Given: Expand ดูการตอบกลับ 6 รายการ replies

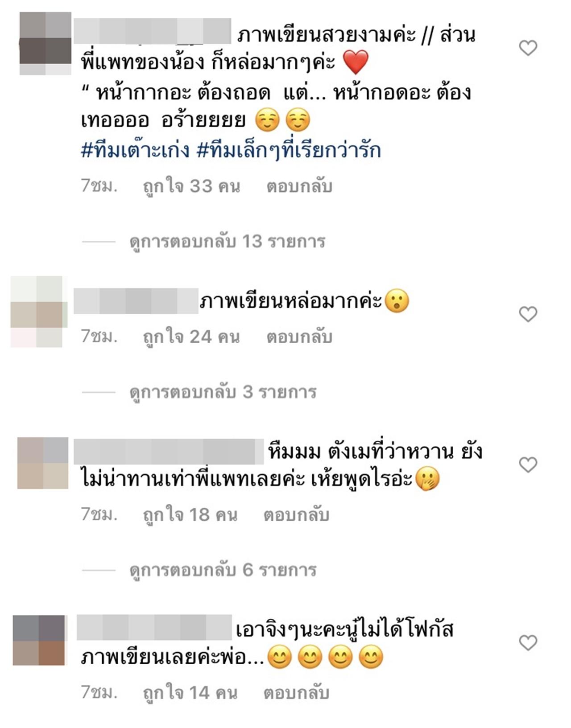Looking at the screenshot, I should point(223,570).
